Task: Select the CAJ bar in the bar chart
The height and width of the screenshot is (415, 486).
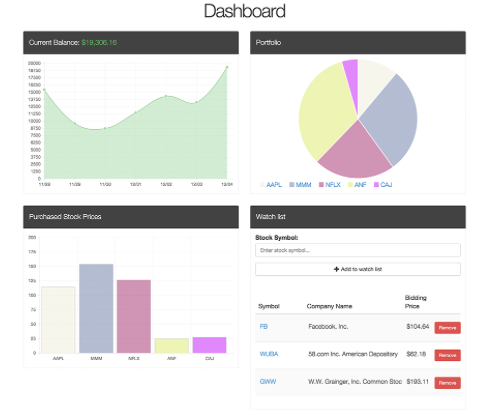Action: [x=209, y=345]
